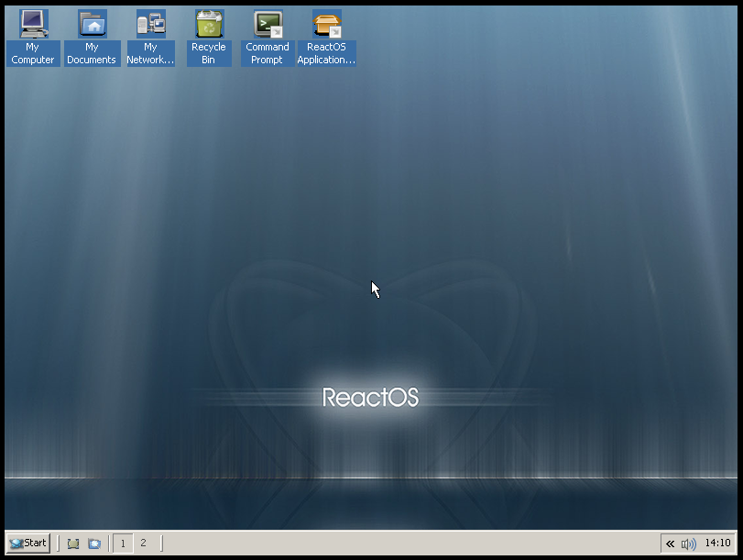The image size is (743, 560).
Task: Select the Recycle Bin icon
Action: click(209, 24)
